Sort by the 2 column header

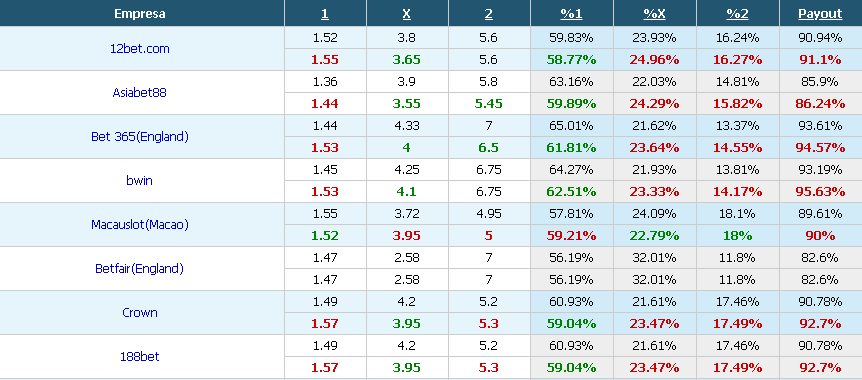489,14
